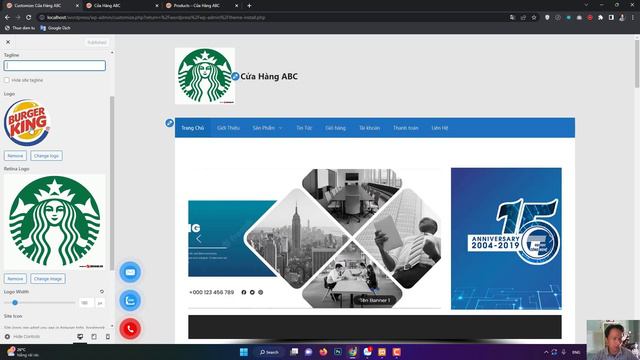Open a new browser tab
The image size is (640, 360).
(x=249, y=6)
